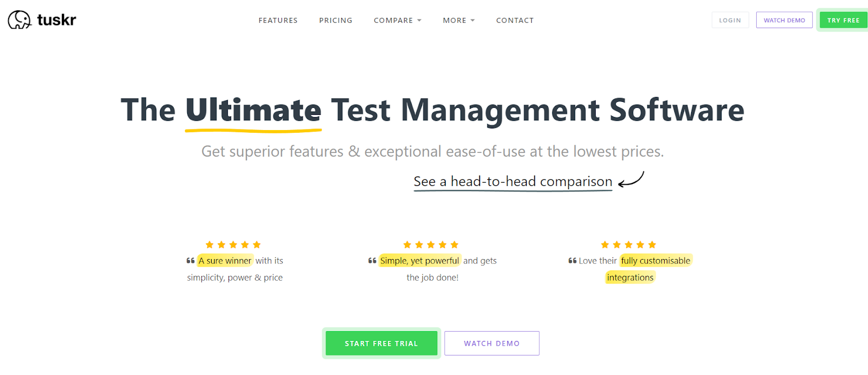
Task: Go to the PRICING page
Action: (x=336, y=21)
